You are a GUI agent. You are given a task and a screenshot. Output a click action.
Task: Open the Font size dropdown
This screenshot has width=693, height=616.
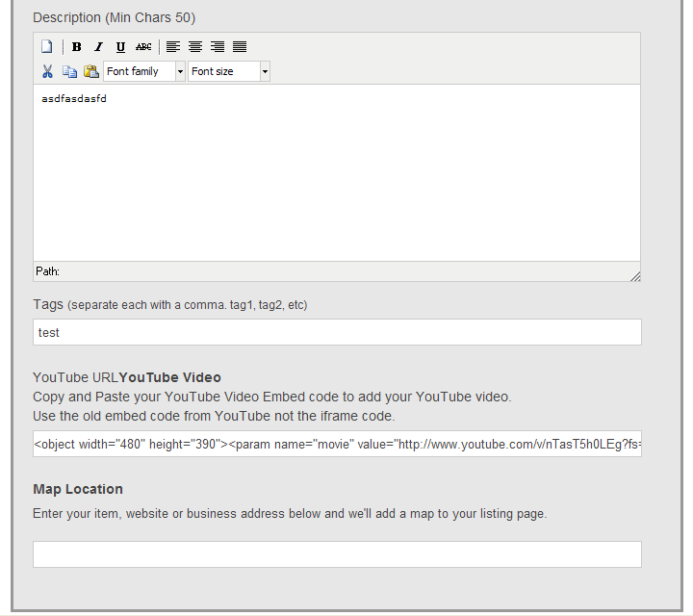click(x=222, y=71)
